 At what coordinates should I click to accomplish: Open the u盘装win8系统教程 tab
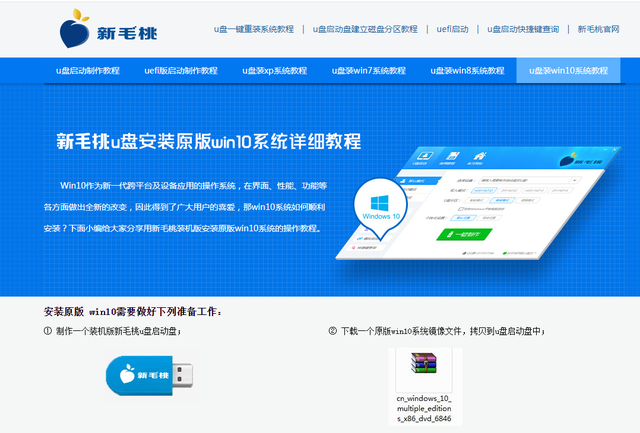(467, 71)
